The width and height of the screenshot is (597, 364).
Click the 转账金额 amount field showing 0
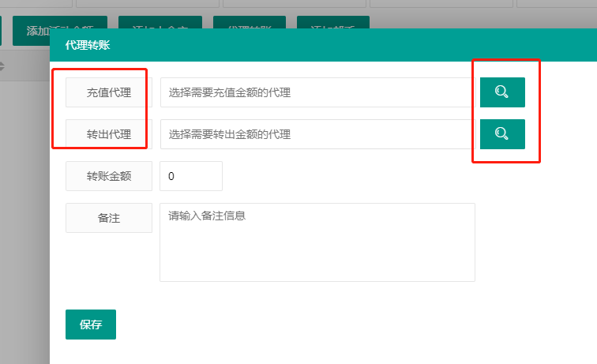pyautogui.click(x=191, y=176)
